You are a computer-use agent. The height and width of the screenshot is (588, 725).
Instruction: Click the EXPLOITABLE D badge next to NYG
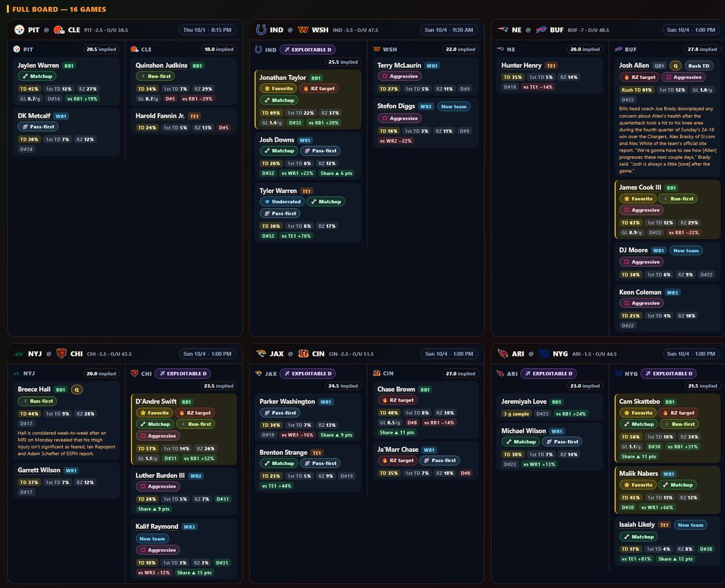click(668, 374)
